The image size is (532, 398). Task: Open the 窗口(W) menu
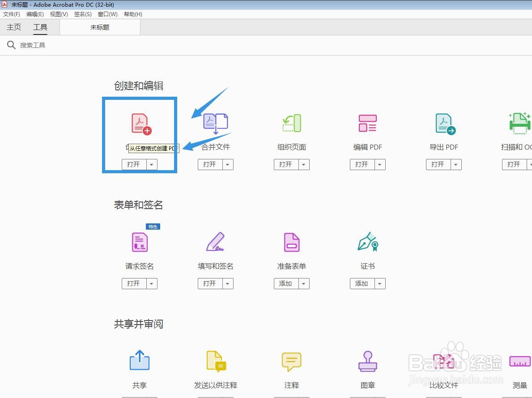pyautogui.click(x=107, y=14)
